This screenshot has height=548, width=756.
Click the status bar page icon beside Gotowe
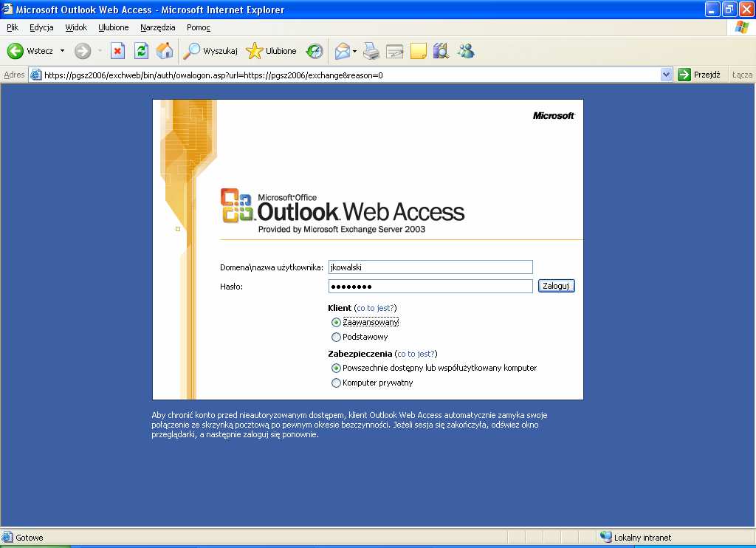coord(7,538)
